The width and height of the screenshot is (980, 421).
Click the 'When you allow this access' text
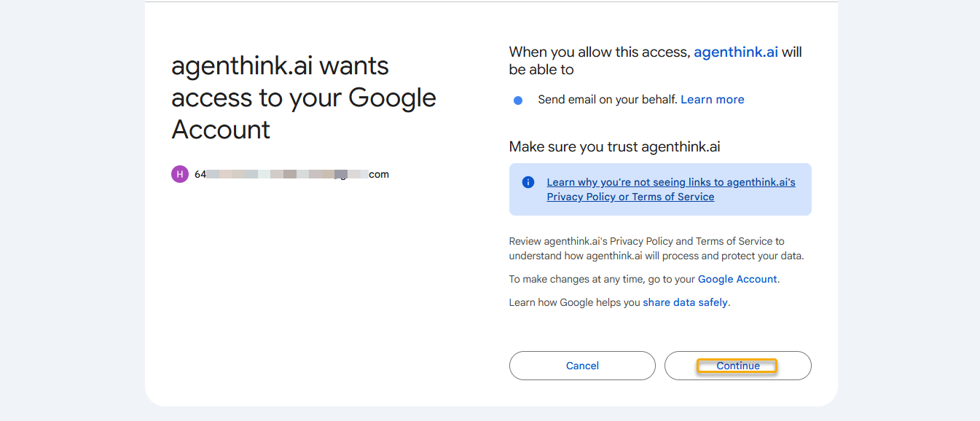[600, 52]
